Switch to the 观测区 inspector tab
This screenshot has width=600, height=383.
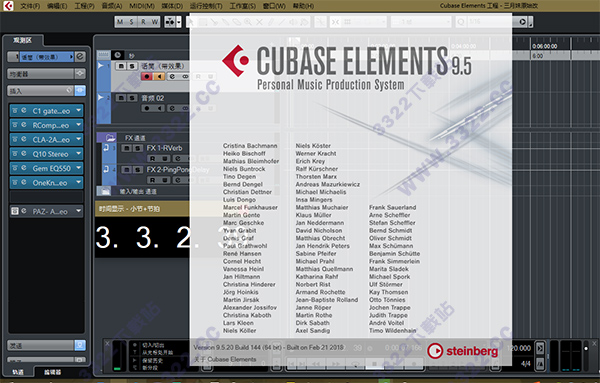tap(22, 40)
